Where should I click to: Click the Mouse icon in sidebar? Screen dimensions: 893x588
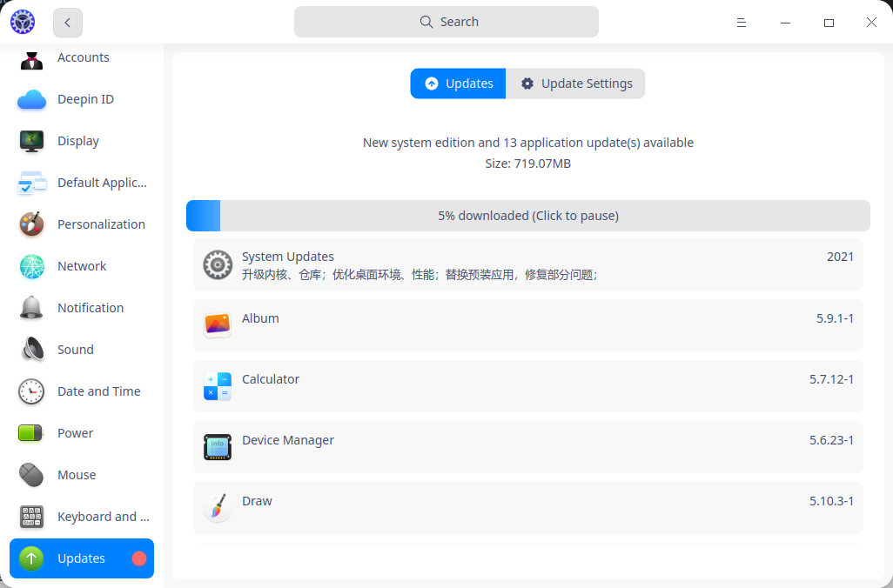coord(31,475)
